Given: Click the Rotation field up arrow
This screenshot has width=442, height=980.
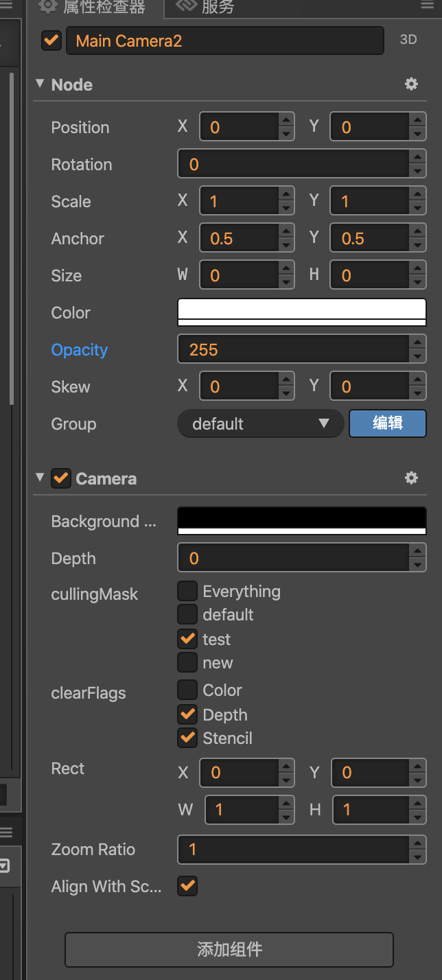Looking at the screenshot, I should [417, 157].
